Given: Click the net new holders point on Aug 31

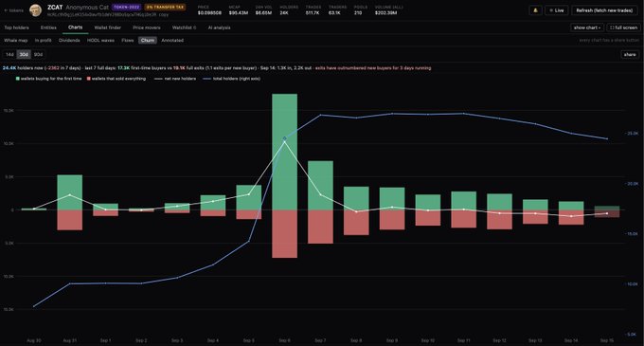Looking at the screenshot, I should click(x=70, y=194).
